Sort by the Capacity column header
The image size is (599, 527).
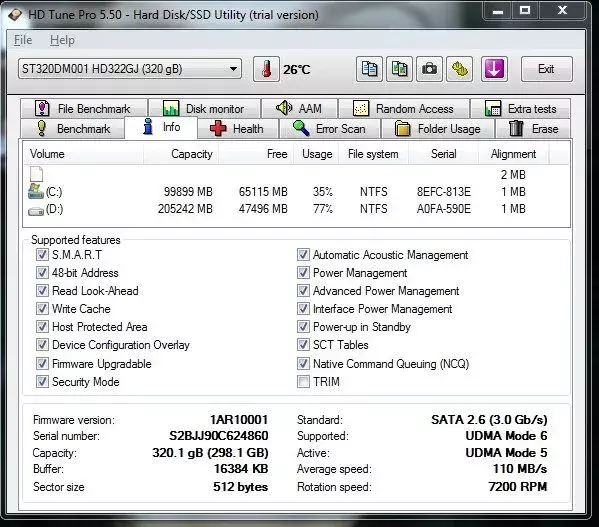tap(181, 154)
